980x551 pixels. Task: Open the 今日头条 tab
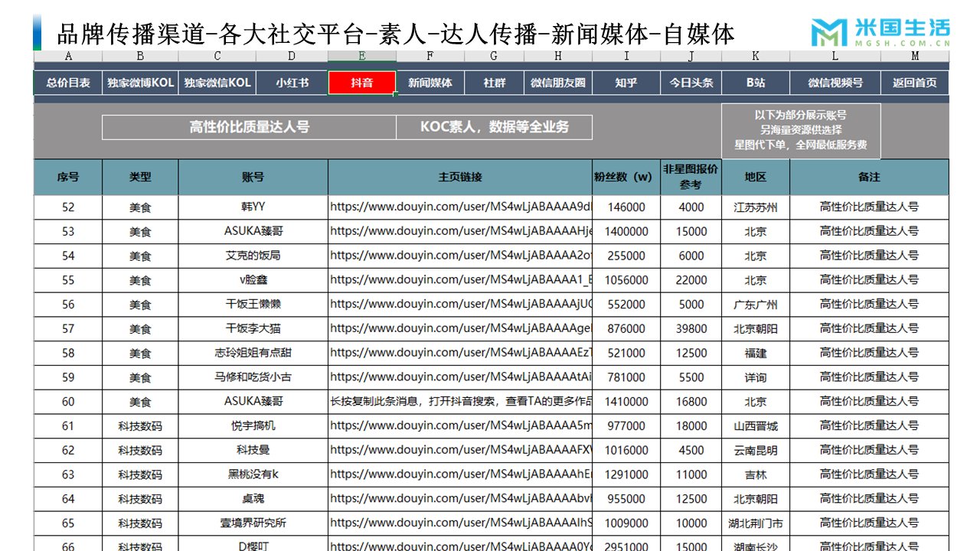point(691,83)
